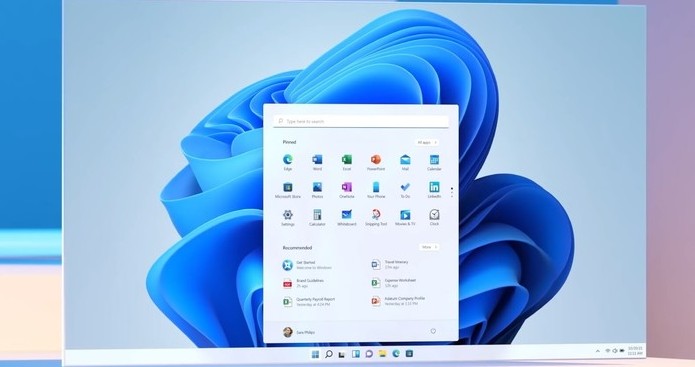Open the Movies & TV app
Image resolution: width=695 pixels, height=367 pixels.
[x=405, y=218]
